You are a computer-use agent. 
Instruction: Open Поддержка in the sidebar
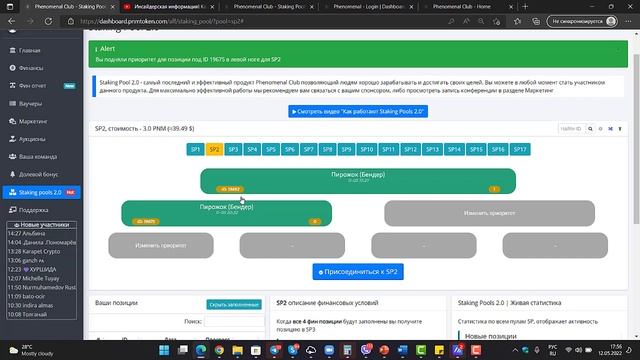click(33, 210)
